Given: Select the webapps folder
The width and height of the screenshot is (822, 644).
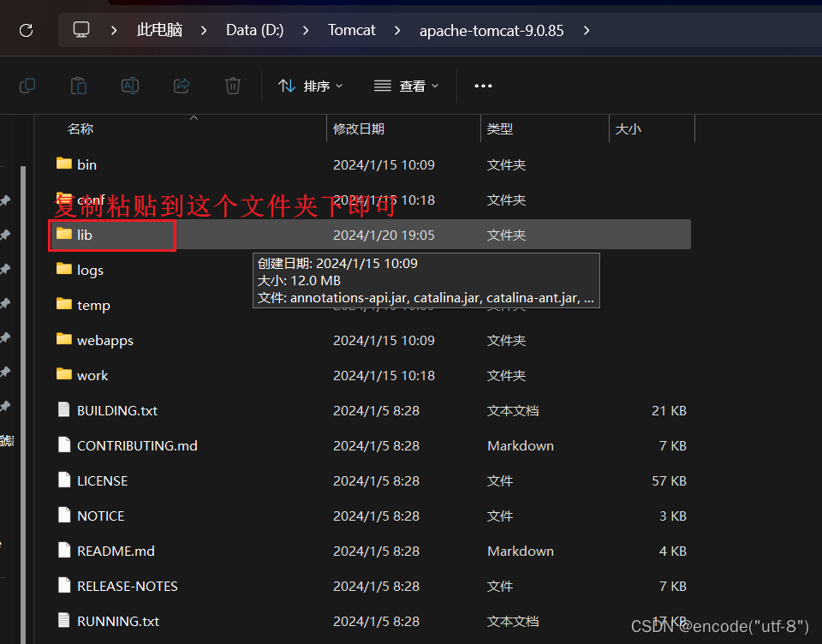Looking at the screenshot, I should point(104,340).
